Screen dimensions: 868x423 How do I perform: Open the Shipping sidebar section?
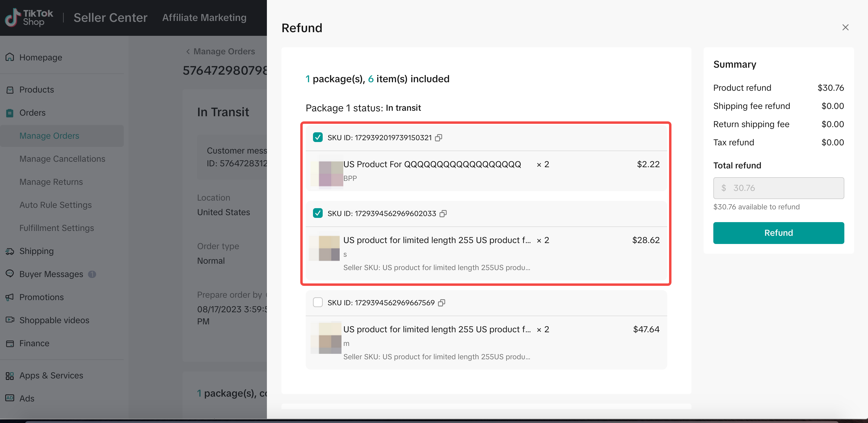(x=36, y=251)
